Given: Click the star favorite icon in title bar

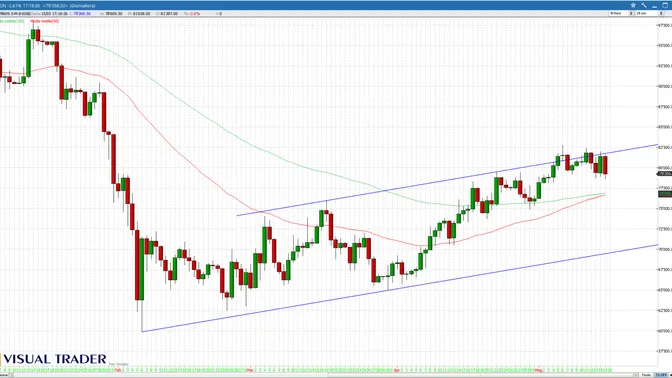Looking at the screenshot, I should click(633, 5).
